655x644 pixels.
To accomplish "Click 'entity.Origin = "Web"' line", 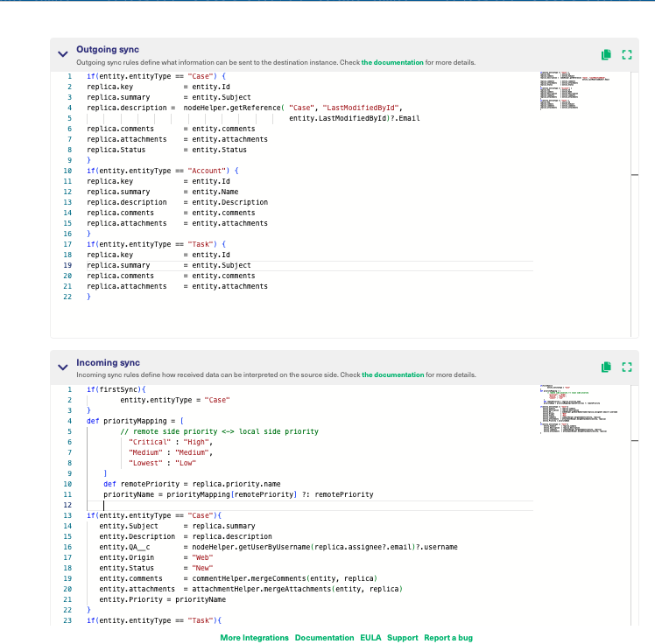I will coord(156,557).
